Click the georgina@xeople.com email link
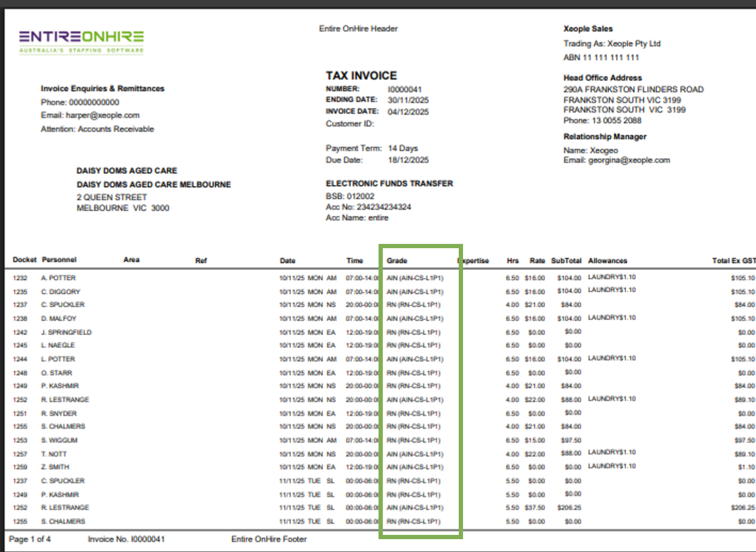Screen dimensions: 756x552 [629, 160]
